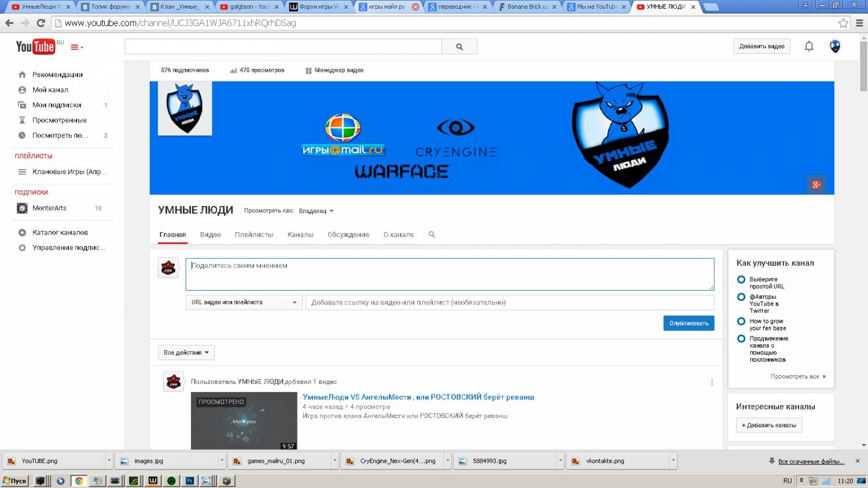Open the account avatar in header

(x=835, y=46)
